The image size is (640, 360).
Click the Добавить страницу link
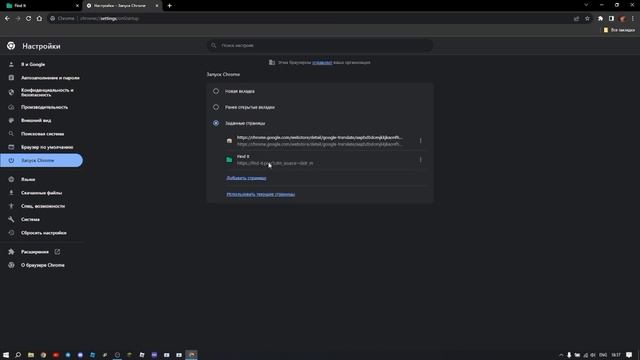246,178
